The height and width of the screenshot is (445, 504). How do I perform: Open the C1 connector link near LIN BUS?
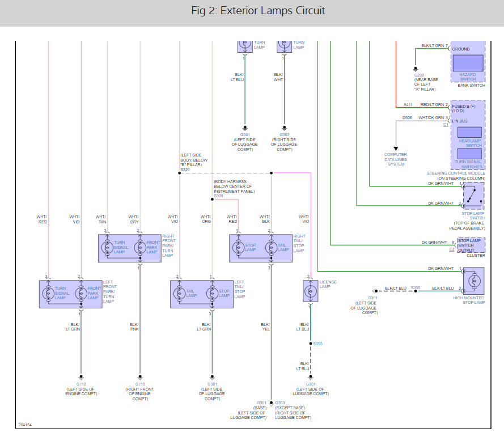(446, 125)
